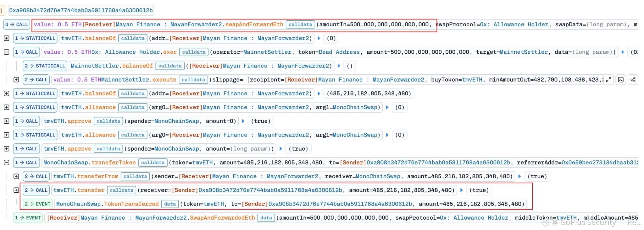Viewport: 644px width, 230px height.
Task: Click the return arrow on approve amount=0 row
Action: point(243,121)
